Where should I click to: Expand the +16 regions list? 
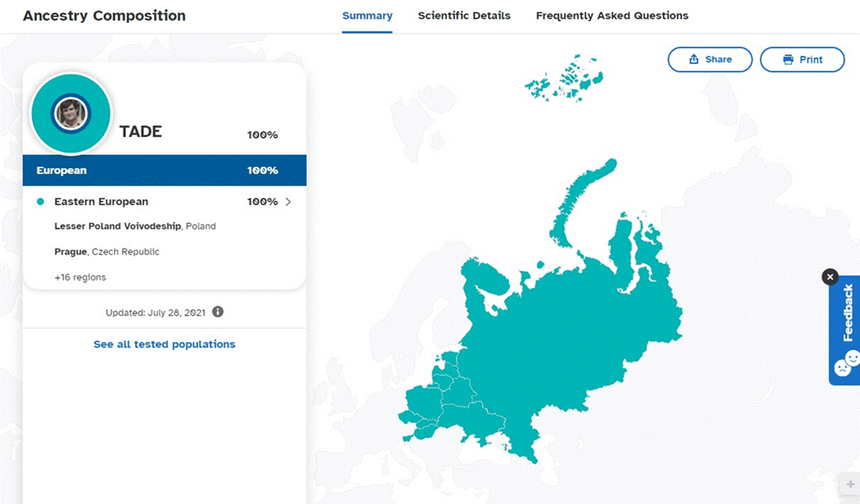80,277
